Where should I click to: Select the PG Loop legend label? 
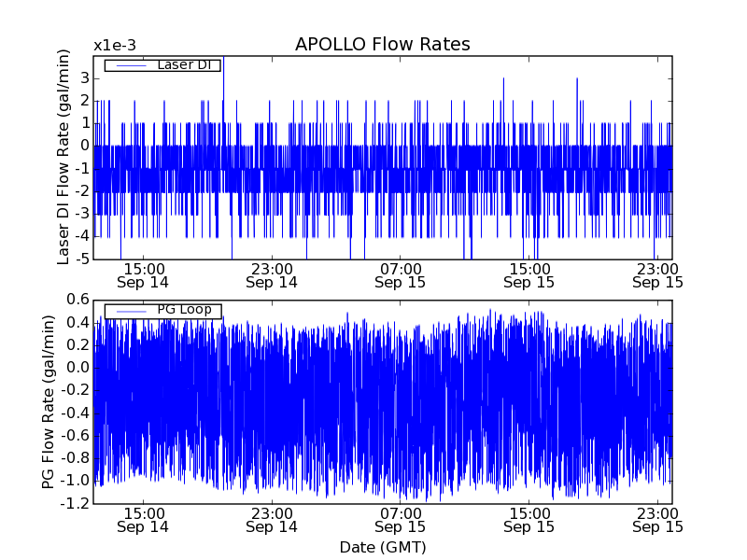pyautogui.click(x=183, y=310)
